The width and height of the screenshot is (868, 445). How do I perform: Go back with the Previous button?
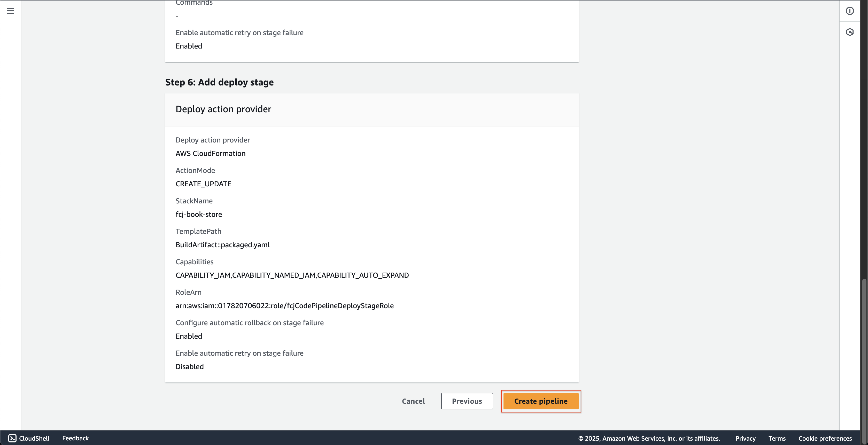pyautogui.click(x=467, y=401)
